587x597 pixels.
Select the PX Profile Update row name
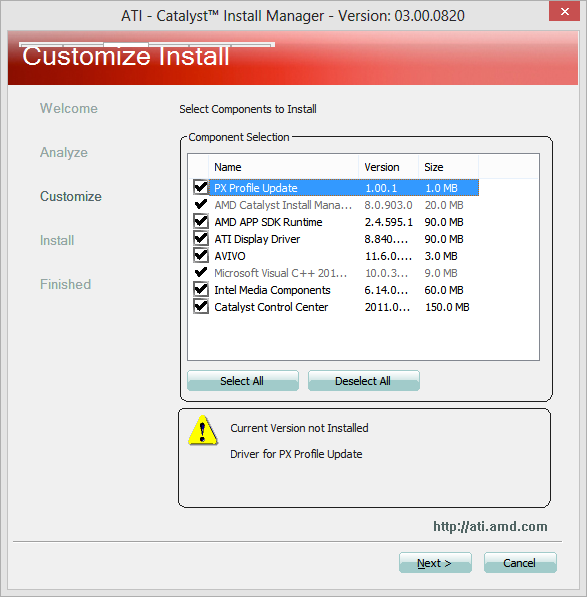coord(256,188)
